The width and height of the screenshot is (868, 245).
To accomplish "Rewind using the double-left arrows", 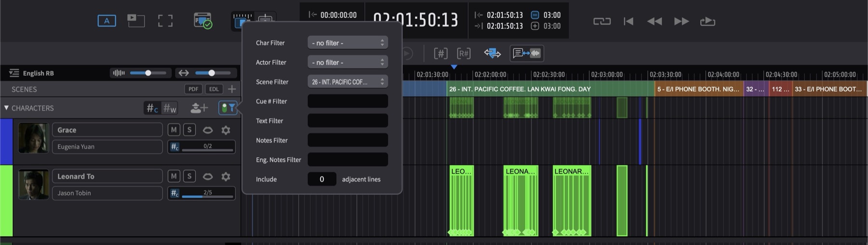I will pyautogui.click(x=654, y=21).
